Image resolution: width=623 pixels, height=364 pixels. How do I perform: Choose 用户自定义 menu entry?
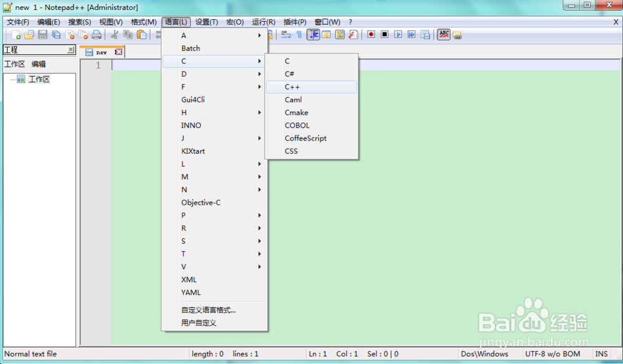pos(214,323)
